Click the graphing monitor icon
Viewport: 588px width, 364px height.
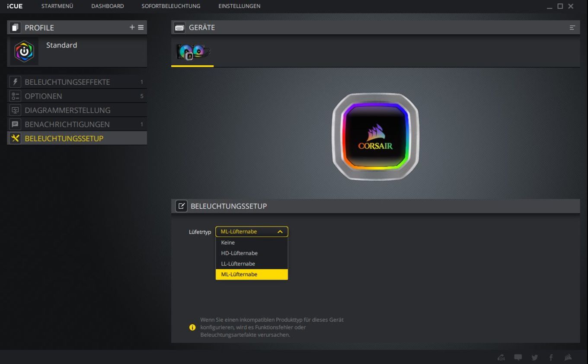pyautogui.click(x=15, y=110)
